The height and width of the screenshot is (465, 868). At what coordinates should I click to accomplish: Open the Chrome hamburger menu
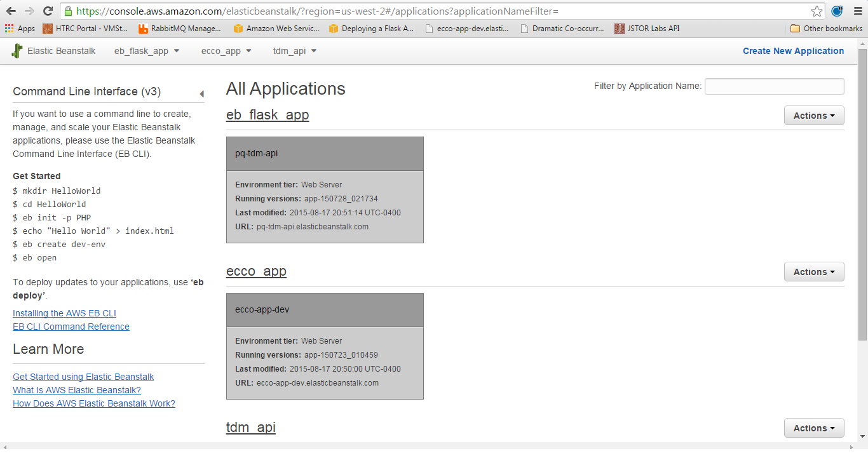click(857, 11)
